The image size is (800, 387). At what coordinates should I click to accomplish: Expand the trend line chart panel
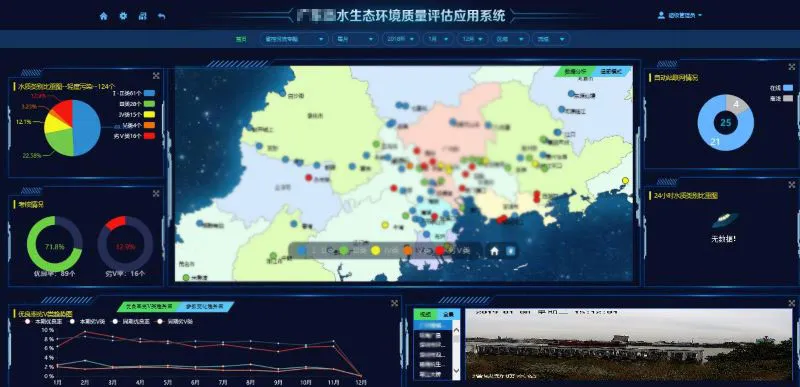click(x=394, y=303)
